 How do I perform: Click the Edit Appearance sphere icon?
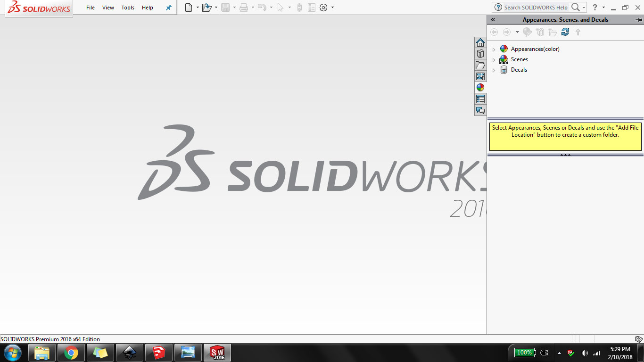tap(528, 32)
